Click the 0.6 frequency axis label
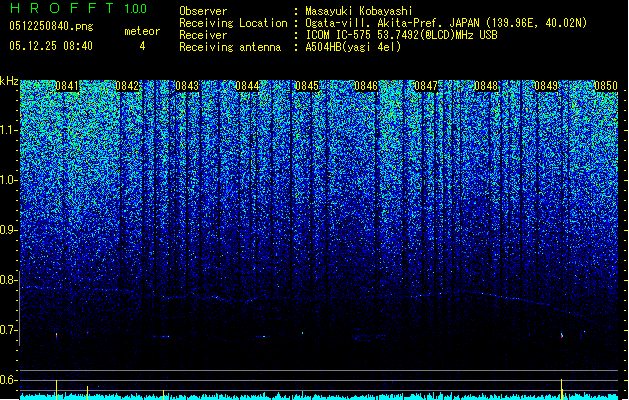The image size is (629, 400). point(9,380)
